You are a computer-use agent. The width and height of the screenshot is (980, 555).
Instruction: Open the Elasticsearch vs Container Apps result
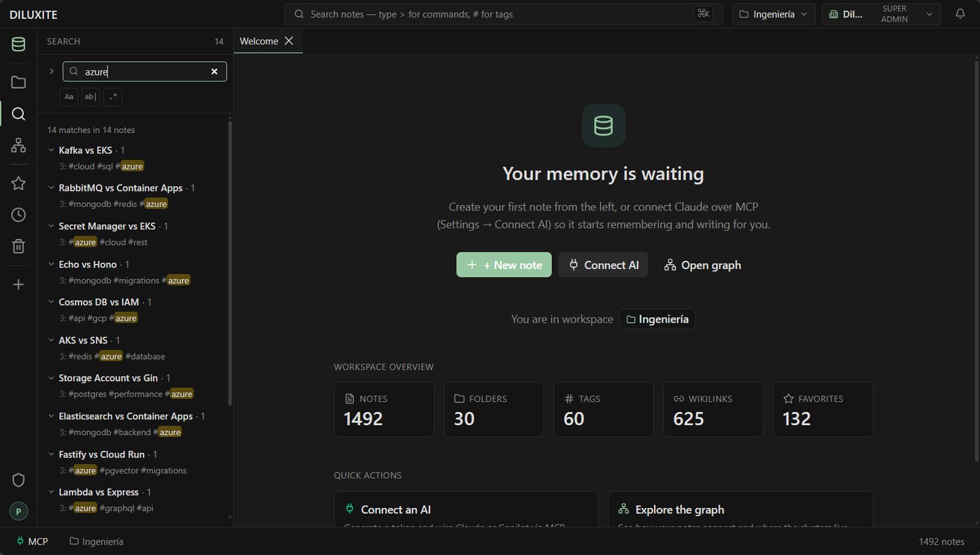point(126,416)
